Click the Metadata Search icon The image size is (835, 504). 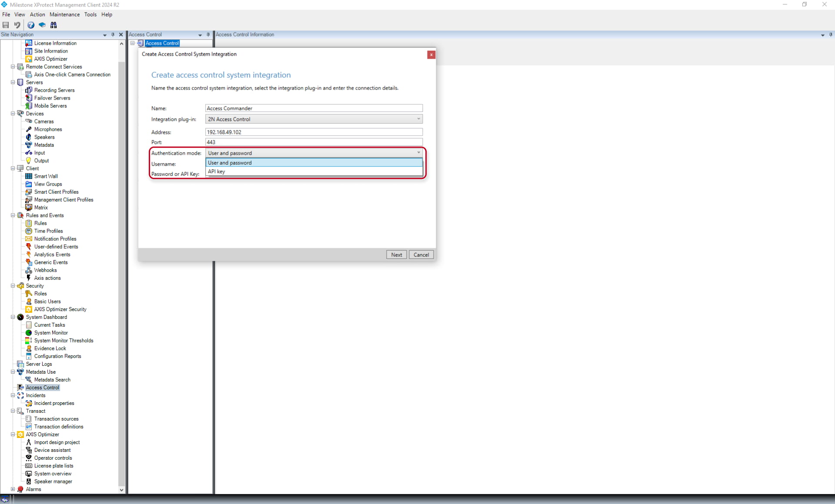click(29, 379)
